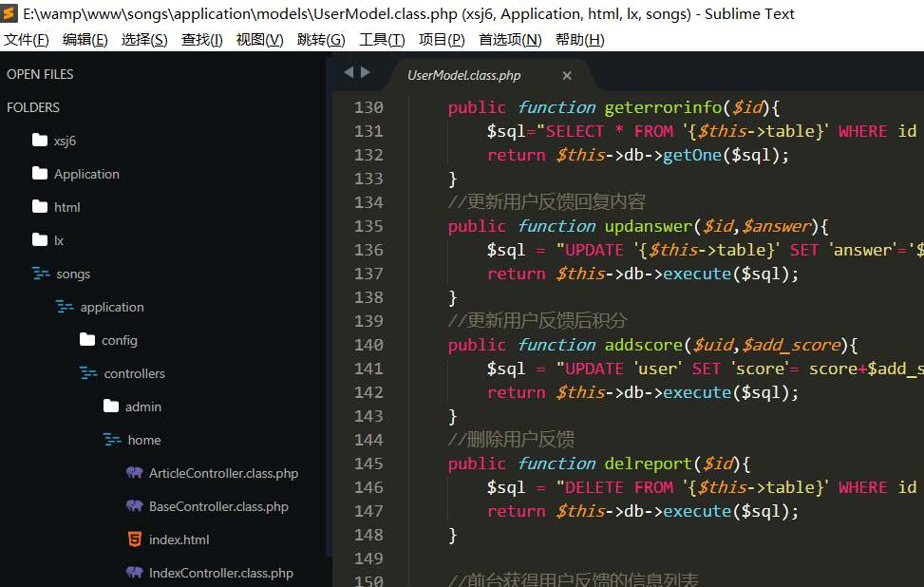Select the controllers folder label

click(x=134, y=373)
